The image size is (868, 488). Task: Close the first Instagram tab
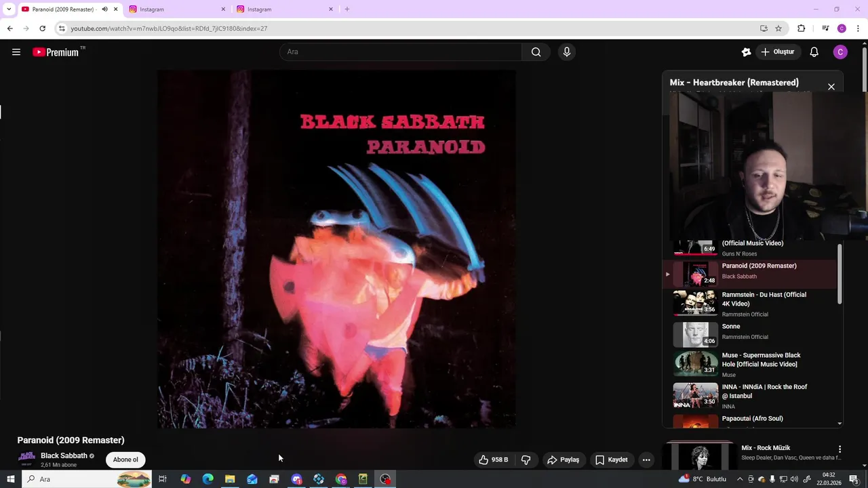pos(223,9)
